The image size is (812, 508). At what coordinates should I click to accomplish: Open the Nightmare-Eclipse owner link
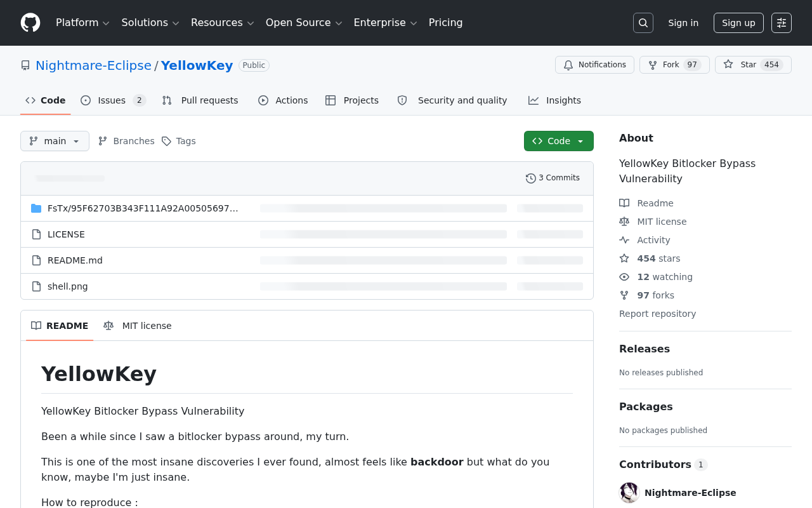93,65
